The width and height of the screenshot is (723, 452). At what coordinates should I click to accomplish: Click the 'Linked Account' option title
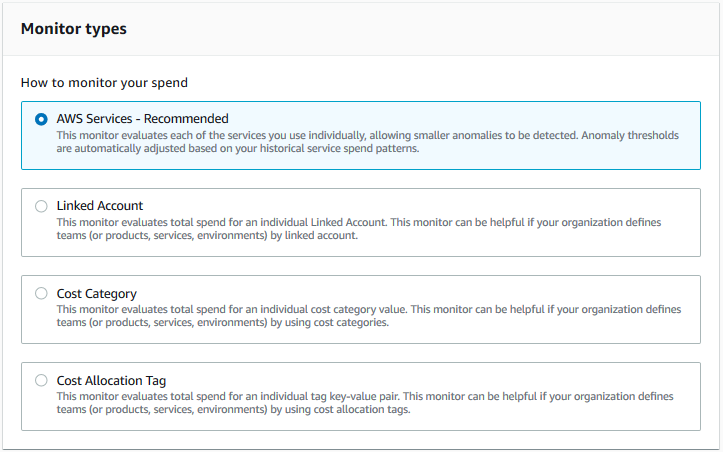click(x=100, y=206)
